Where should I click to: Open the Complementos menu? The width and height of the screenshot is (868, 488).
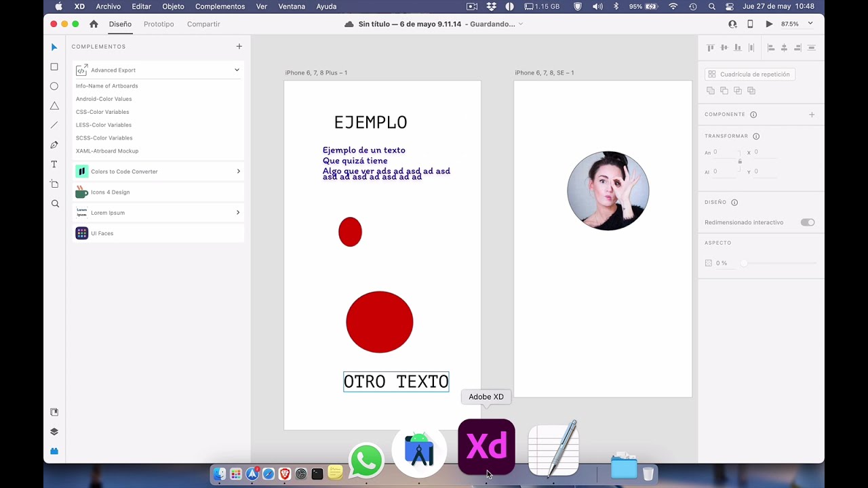click(x=220, y=6)
